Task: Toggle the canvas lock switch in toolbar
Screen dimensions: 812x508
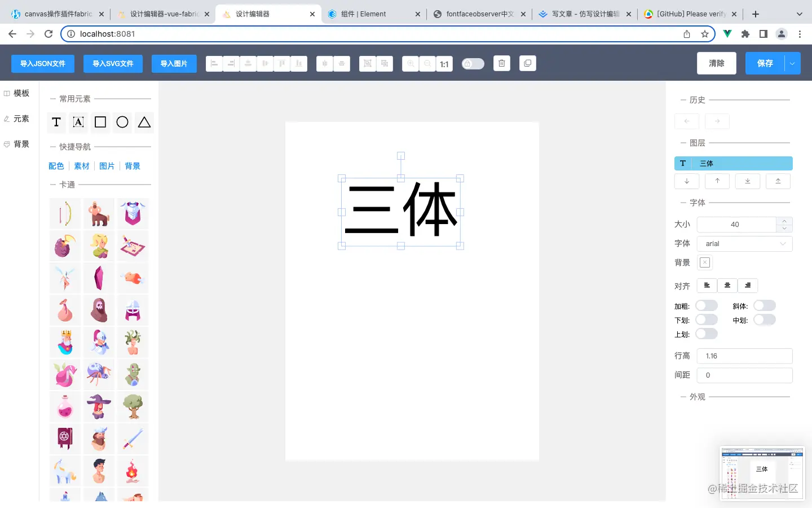Action: coord(473,63)
